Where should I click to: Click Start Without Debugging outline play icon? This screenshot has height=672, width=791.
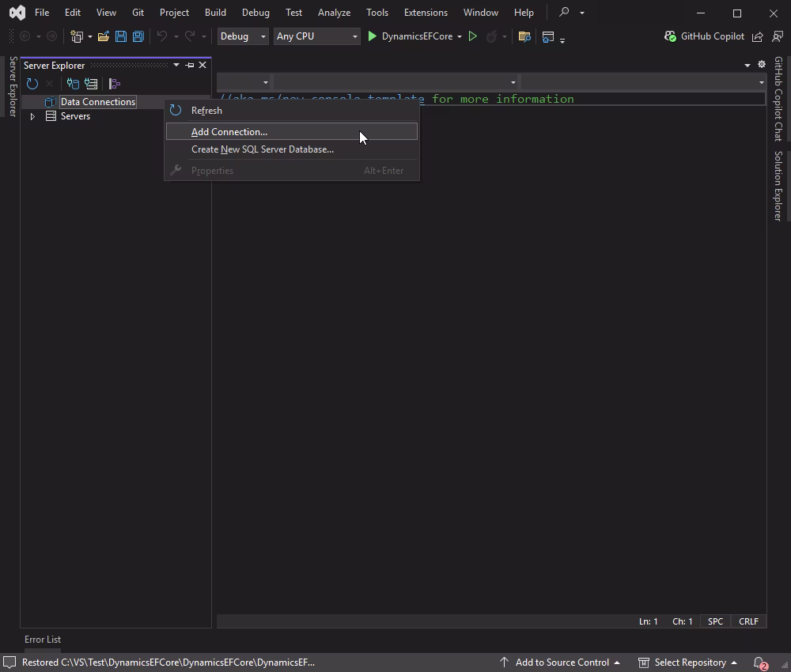tap(473, 36)
